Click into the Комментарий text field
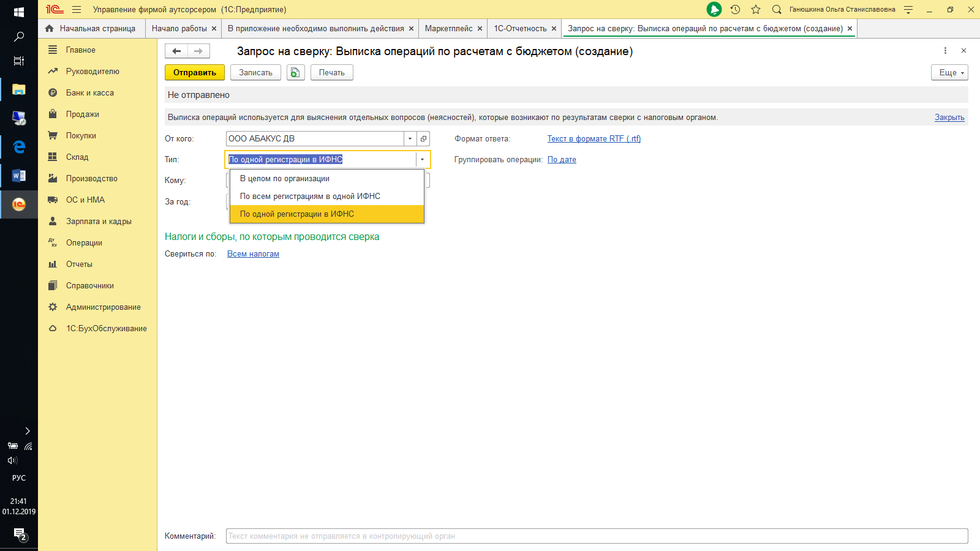 [596, 536]
